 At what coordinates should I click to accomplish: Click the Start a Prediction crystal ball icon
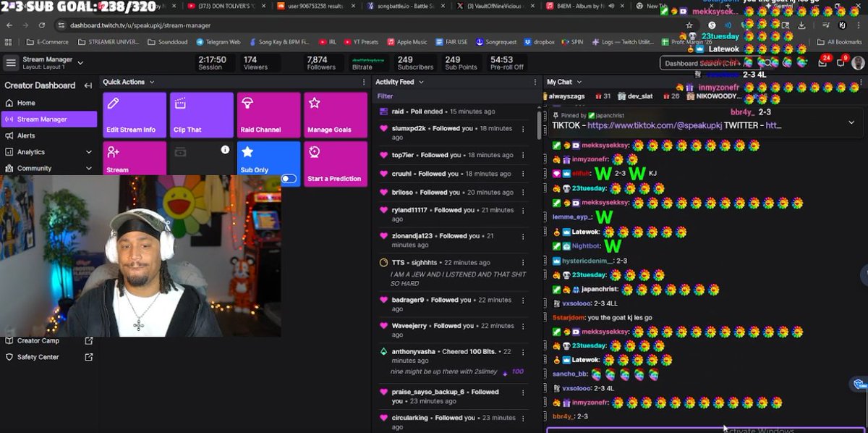point(314,152)
